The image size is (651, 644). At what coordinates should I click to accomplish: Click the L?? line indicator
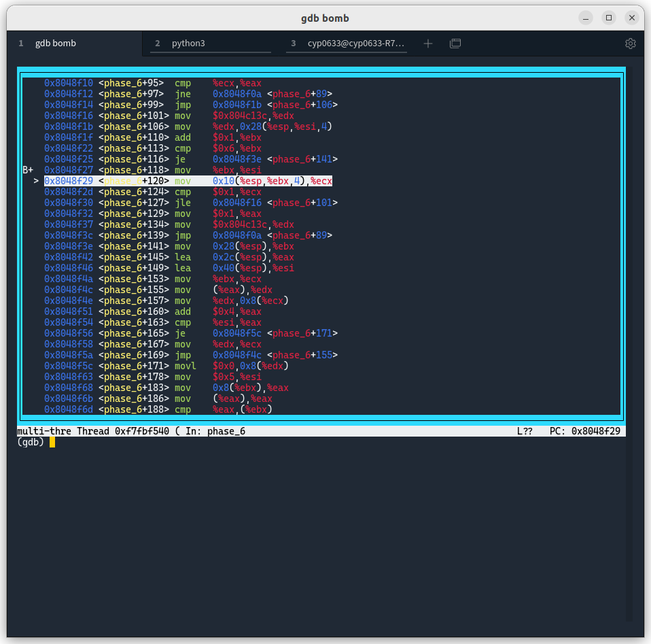pos(525,431)
